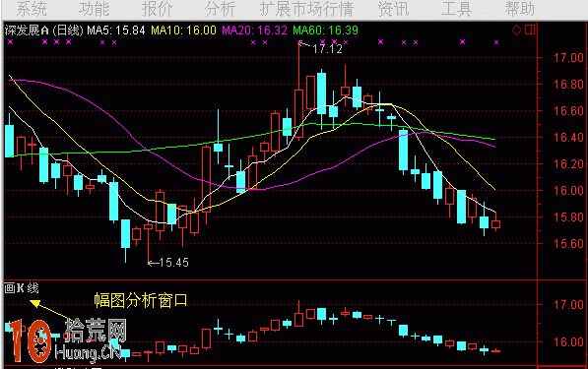Click the 17.00 label on main price axis
The image size is (588, 369).
tap(569, 58)
